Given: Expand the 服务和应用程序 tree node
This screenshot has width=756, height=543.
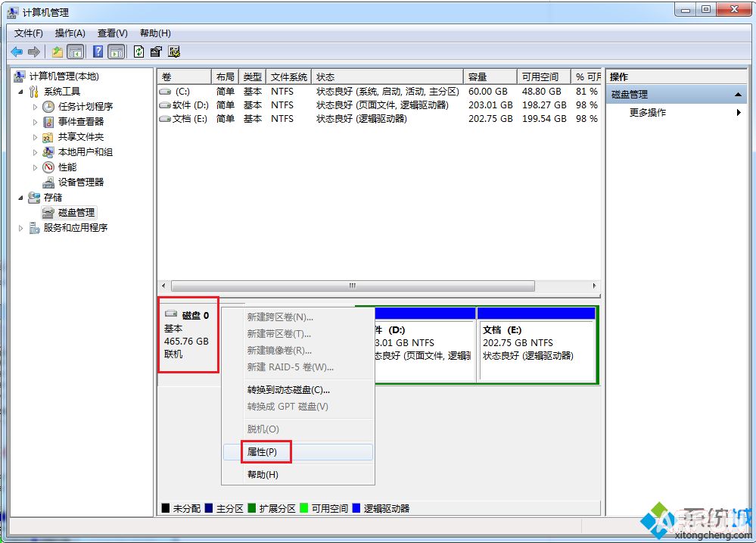Looking at the screenshot, I should tap(21, 228).
